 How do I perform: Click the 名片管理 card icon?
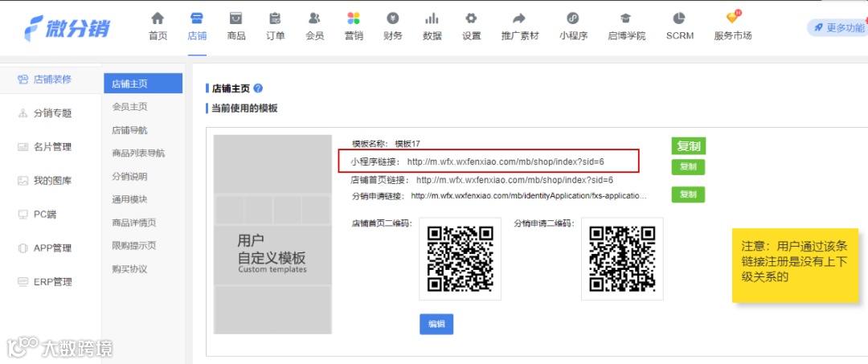[23, 147]
